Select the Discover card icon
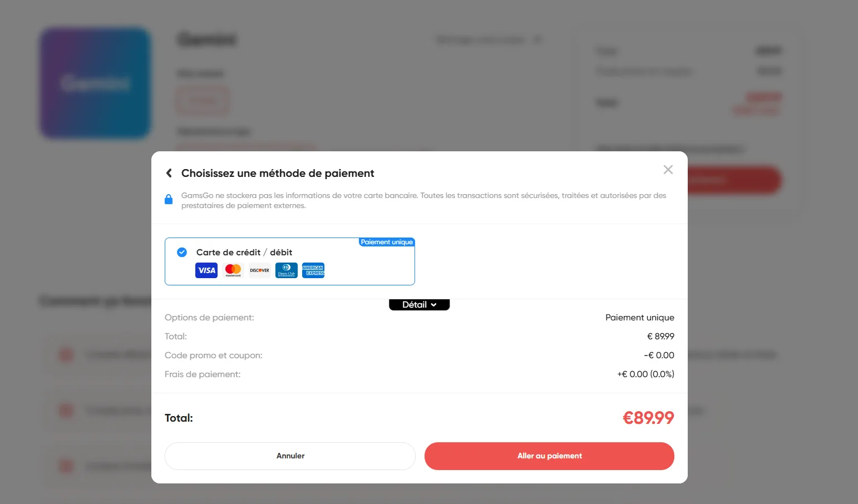Image resolution: width=858 pixels, height=504 pixels. pyautogui.click(x=259, y=270)
